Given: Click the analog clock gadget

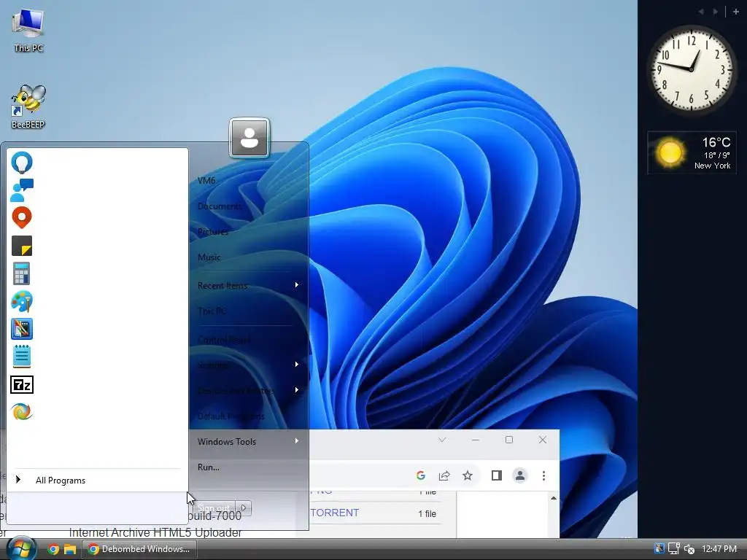Looking at the screenshot, I should point(692,69).
